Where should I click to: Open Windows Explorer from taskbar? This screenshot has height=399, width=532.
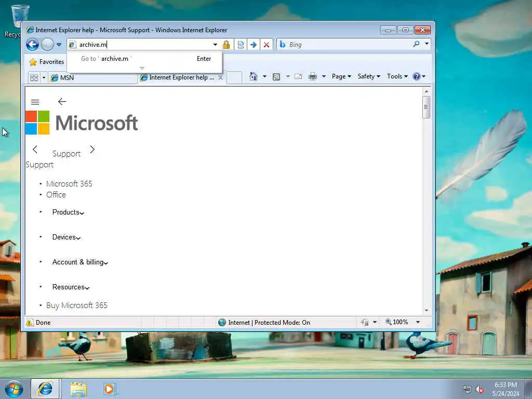[79, 389]
